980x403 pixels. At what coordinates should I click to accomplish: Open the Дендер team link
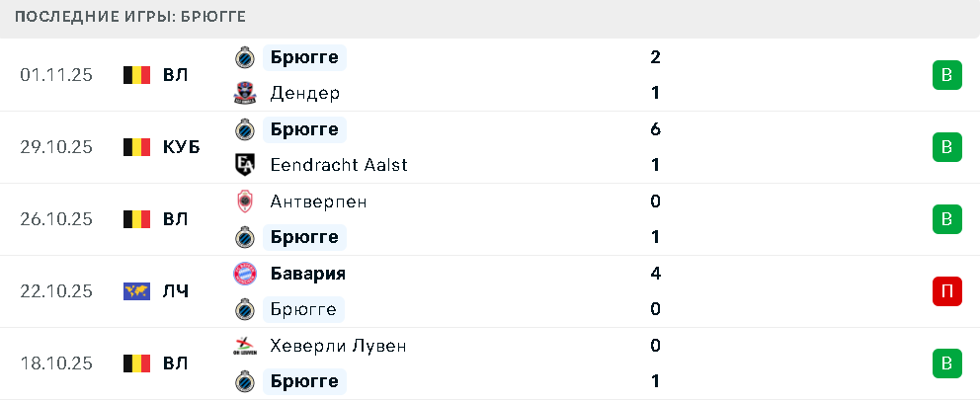(304, 93)
